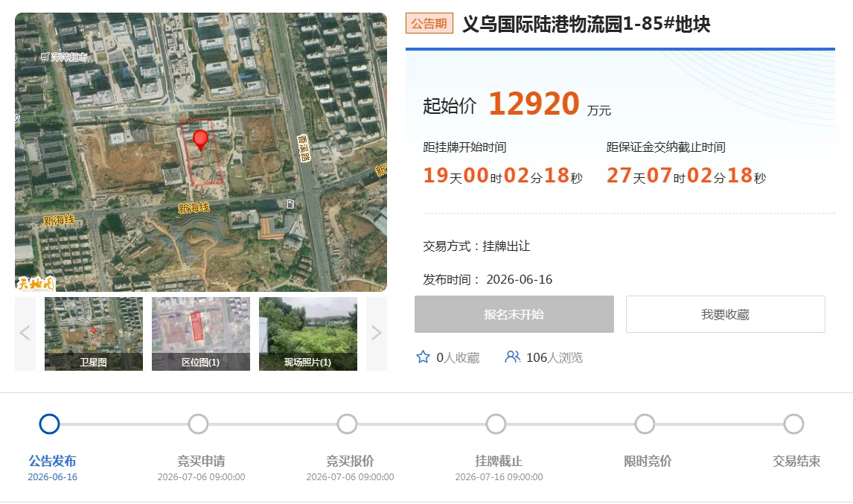Open the 区位图(1) thumbnail
853x504 pixels.
click(201, 334)
